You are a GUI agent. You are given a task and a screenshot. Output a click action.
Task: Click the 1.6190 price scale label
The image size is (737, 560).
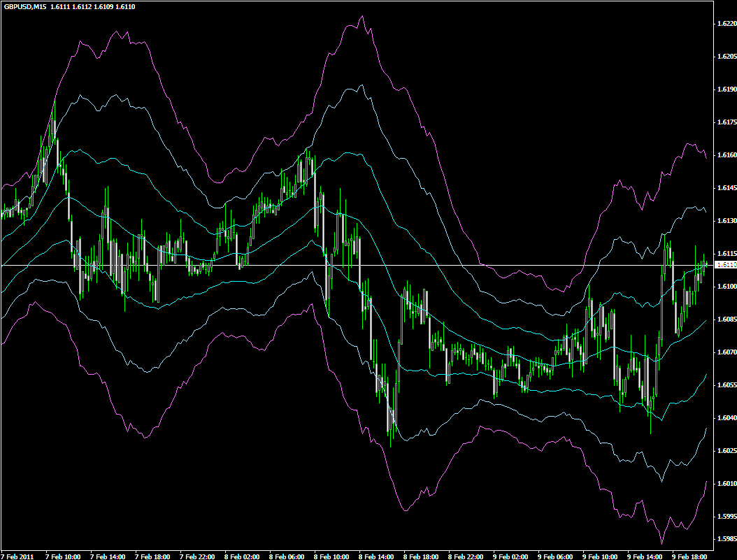pos(727,89)
